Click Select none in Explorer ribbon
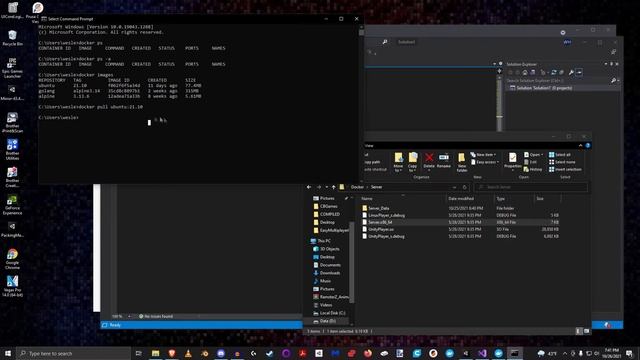 point(562,162)
